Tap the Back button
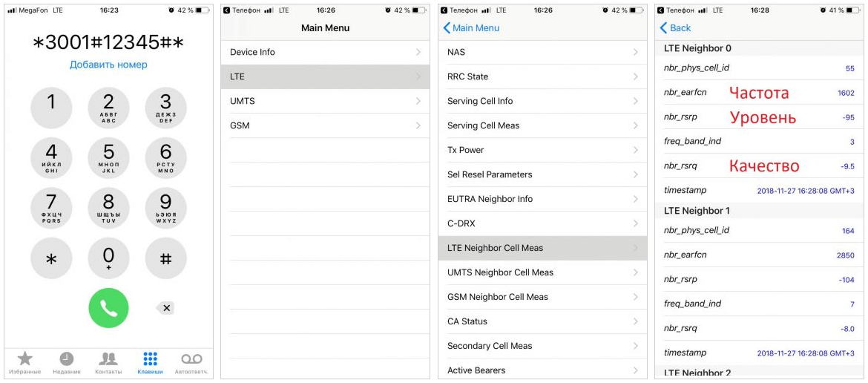This screenshot has width=868, height=383. [x=675, y=27]
